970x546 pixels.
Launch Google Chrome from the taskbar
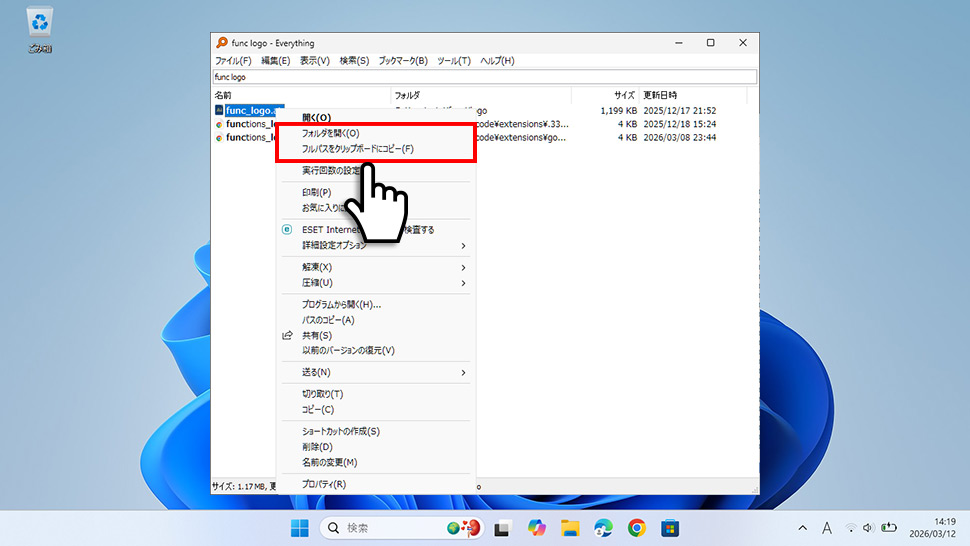click(637, 528)
